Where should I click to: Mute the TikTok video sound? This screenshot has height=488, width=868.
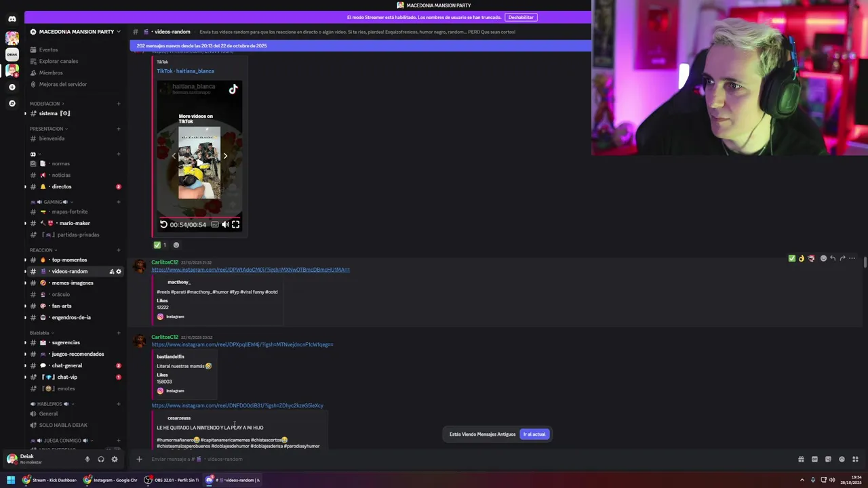[x=225, y=224]
